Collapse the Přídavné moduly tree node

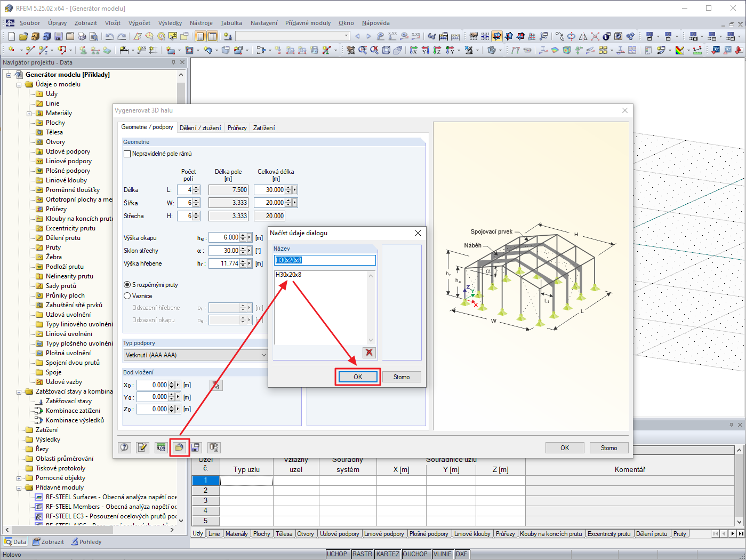point(19,488)
